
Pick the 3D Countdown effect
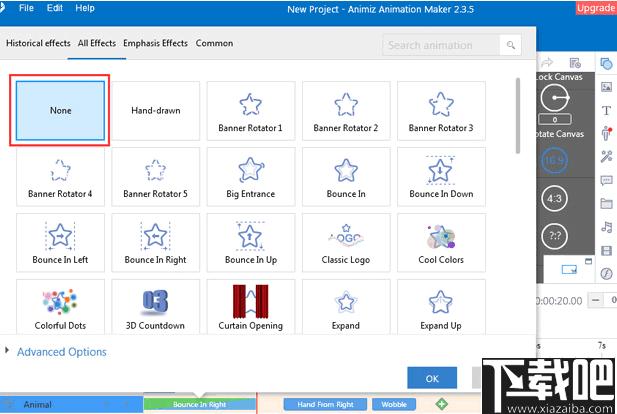155,307
